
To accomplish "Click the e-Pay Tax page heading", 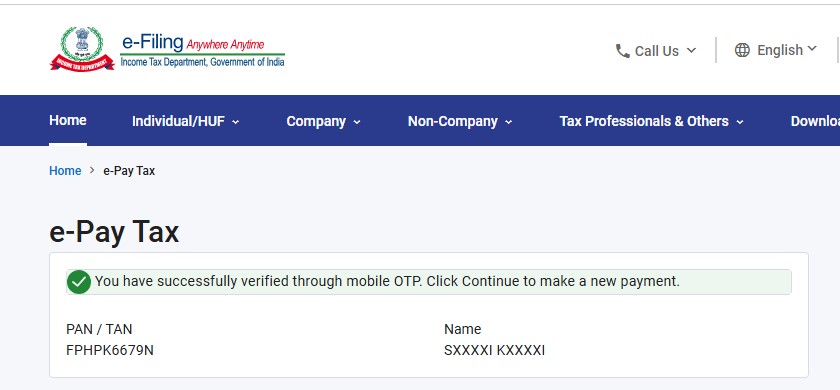I will (114, 232).
